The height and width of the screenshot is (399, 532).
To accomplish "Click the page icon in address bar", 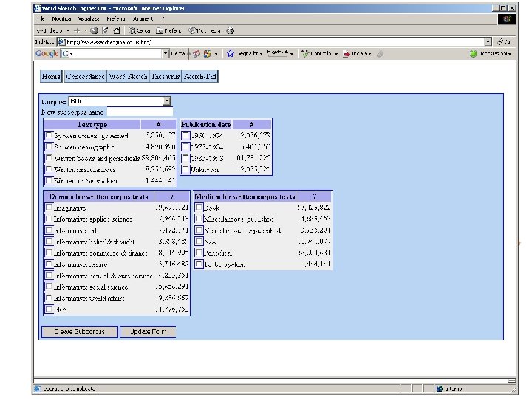I will coord(61,42).
